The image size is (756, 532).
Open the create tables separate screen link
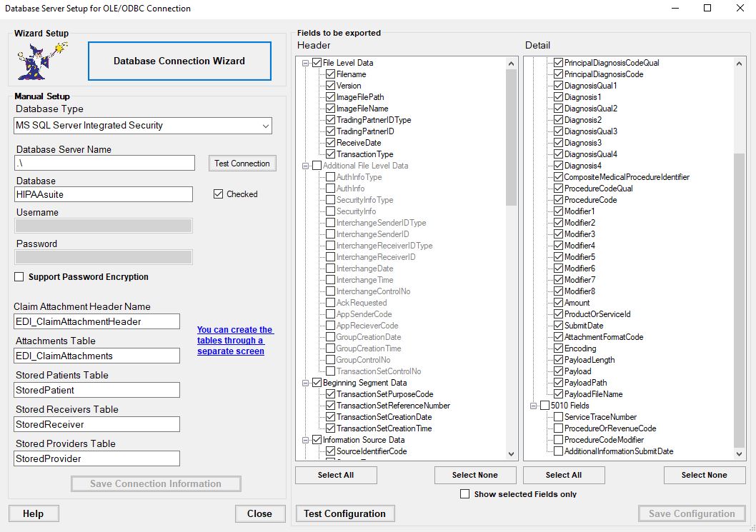pos(235,340)
